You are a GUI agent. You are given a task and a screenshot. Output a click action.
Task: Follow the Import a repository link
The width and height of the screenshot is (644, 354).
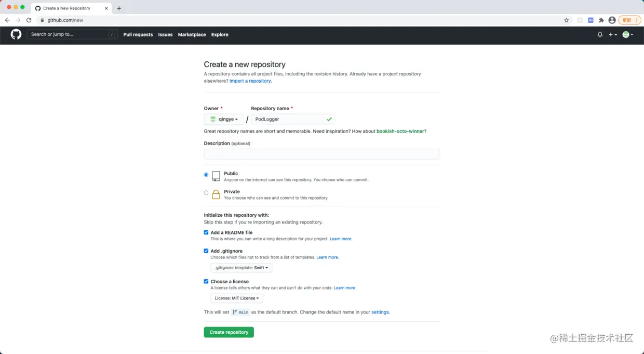click(250, 81)
